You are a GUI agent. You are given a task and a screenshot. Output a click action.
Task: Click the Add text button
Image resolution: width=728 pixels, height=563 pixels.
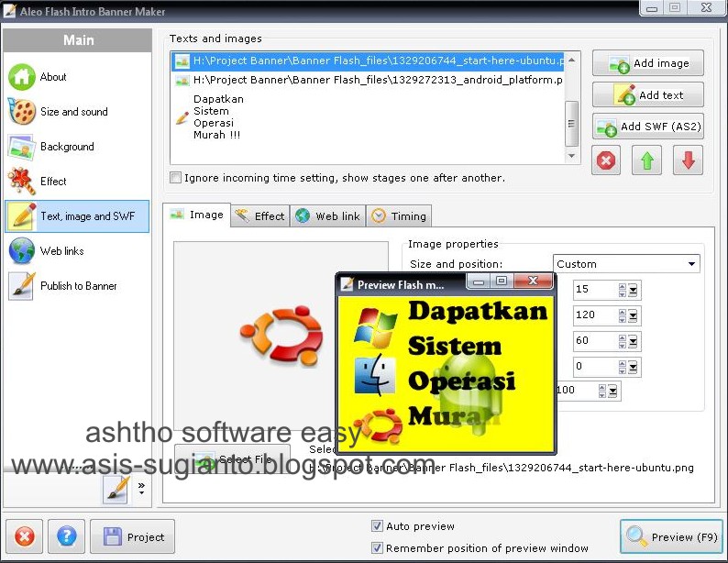point(648,94)
